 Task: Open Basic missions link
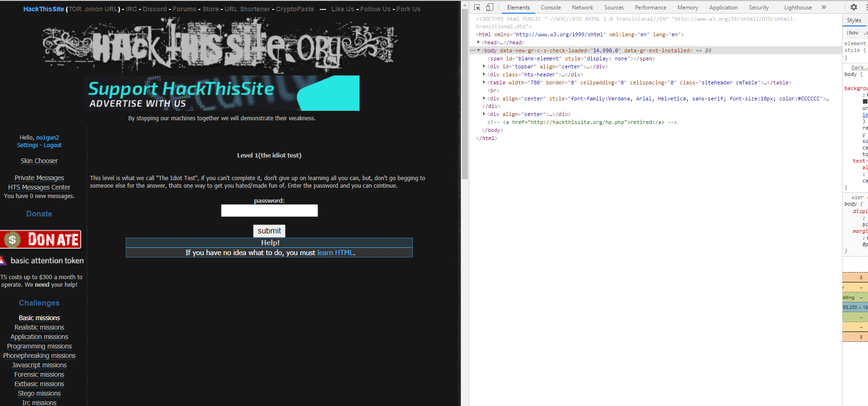[39, 318]
